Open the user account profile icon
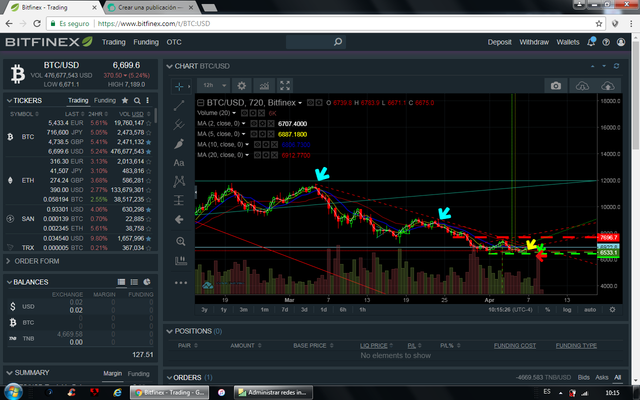Image resolution: width=640 pixels, height=400 pixels. point(621,42)
